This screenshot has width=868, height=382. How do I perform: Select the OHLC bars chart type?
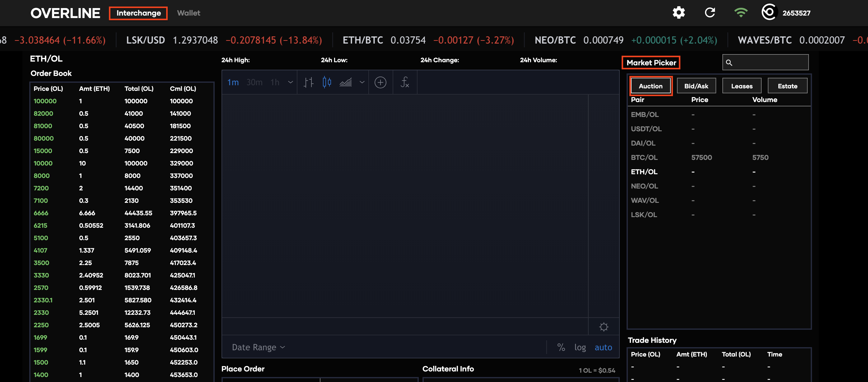(x=308, y=82)
